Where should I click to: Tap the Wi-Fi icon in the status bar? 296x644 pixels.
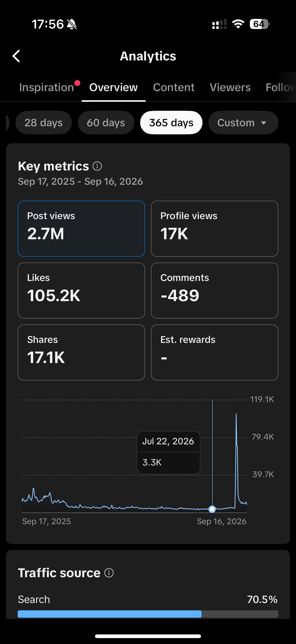[238, 24]
